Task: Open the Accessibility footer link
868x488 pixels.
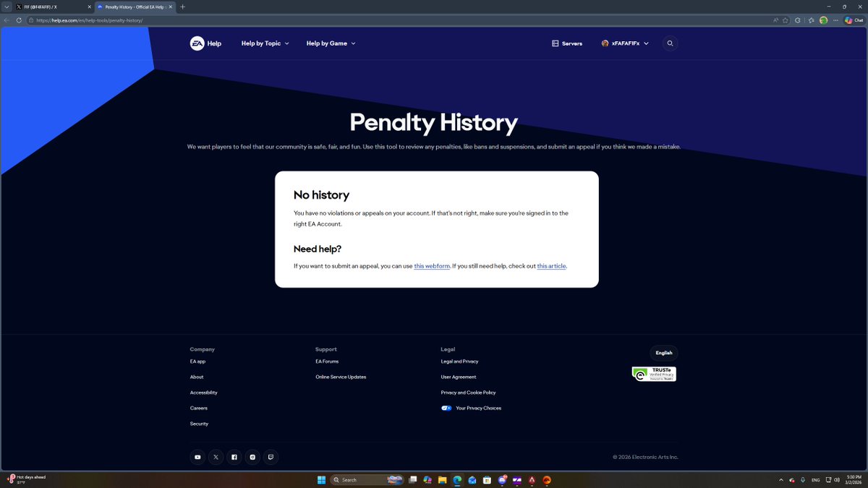Action: [203, 393]
